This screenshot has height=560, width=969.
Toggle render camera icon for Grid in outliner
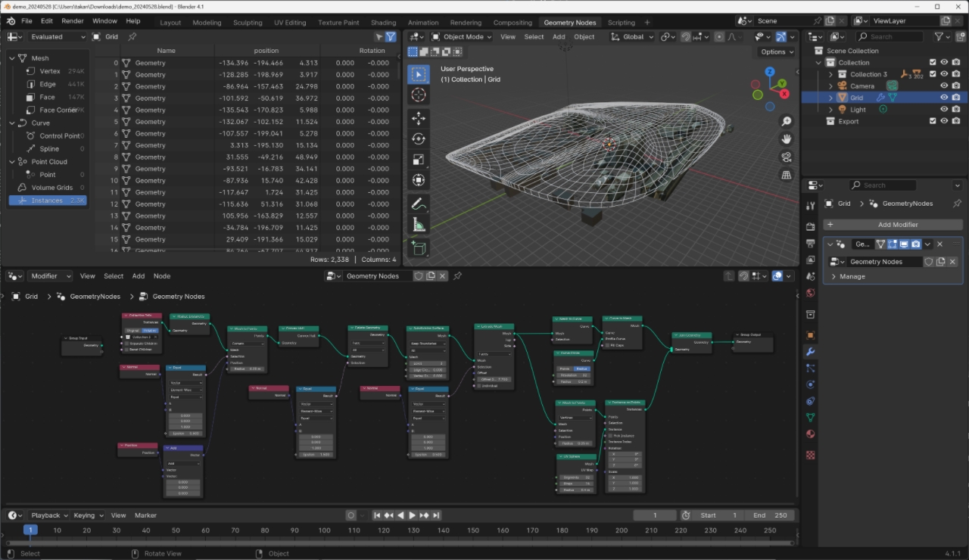click(x=957, y=98)
